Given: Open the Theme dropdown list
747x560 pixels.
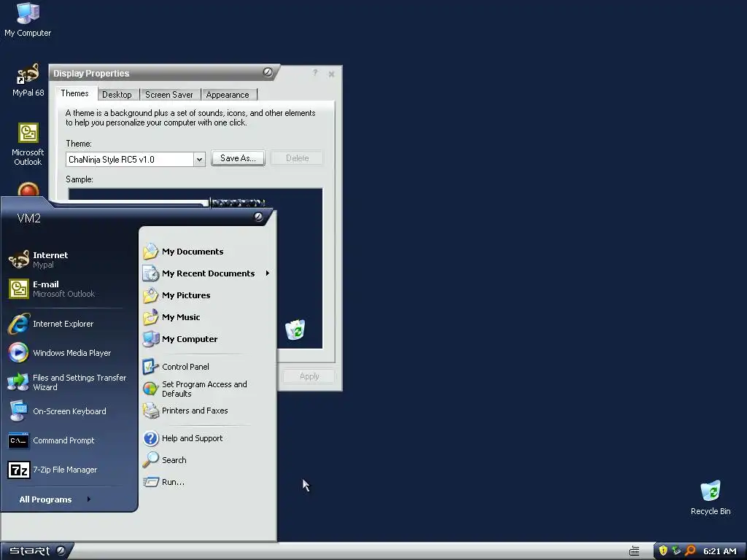Looking at the screenshot, I should [x=200, y=160].
